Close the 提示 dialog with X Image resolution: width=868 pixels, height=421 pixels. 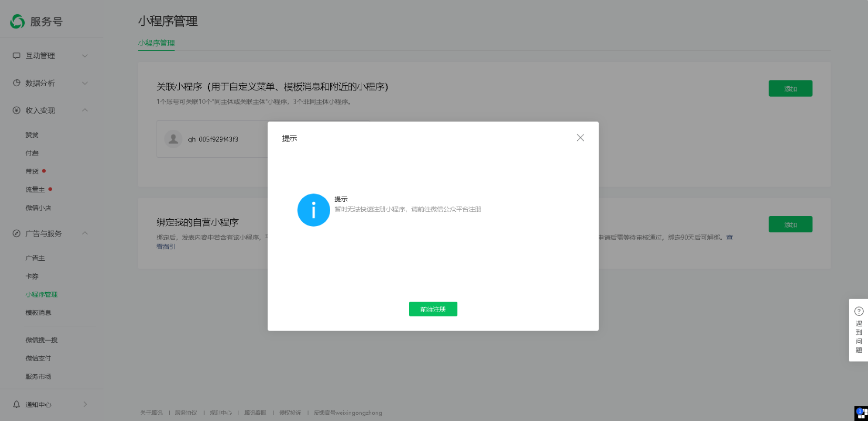(580, 138)
